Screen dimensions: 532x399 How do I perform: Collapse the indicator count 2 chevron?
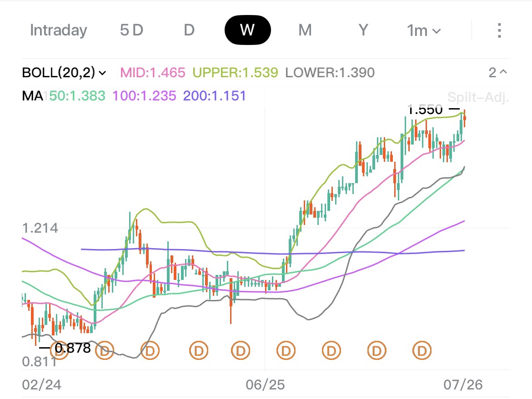click(x=498, y=72)
